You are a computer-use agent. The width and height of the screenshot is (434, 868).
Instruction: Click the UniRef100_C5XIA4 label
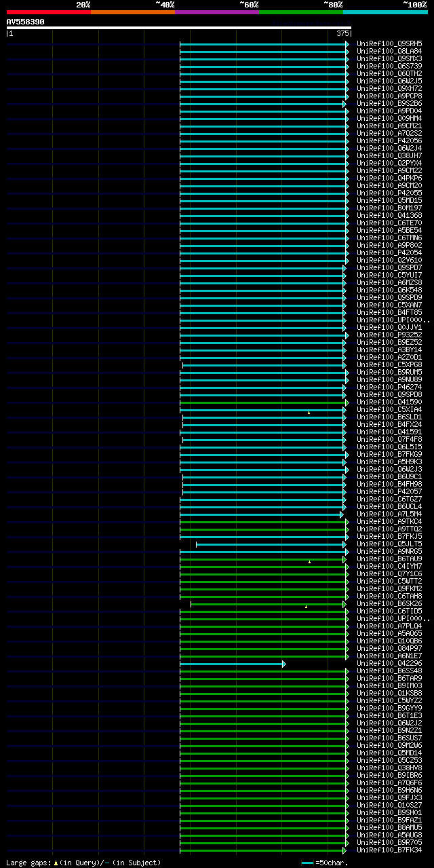point(389,409)
